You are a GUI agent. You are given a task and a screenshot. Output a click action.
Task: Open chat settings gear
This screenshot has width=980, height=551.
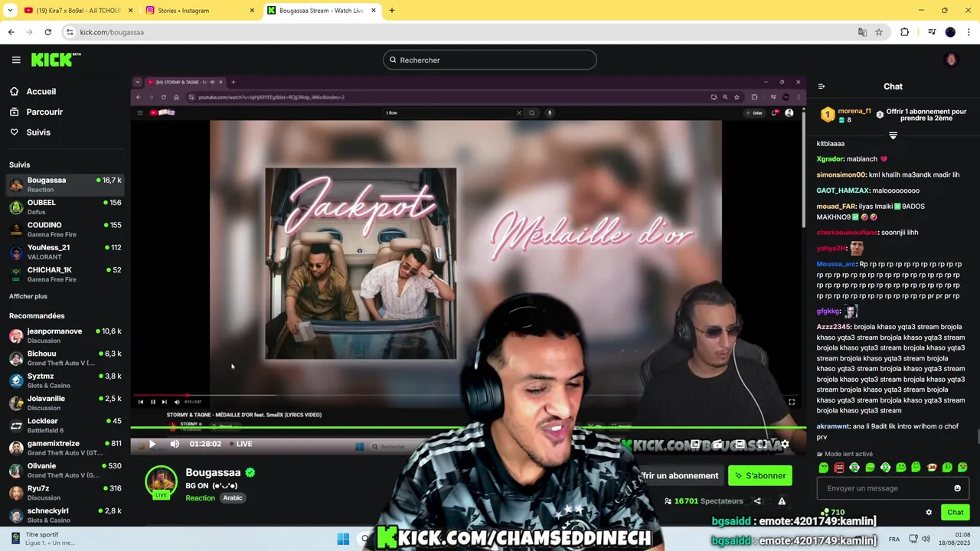coord(929,512)
